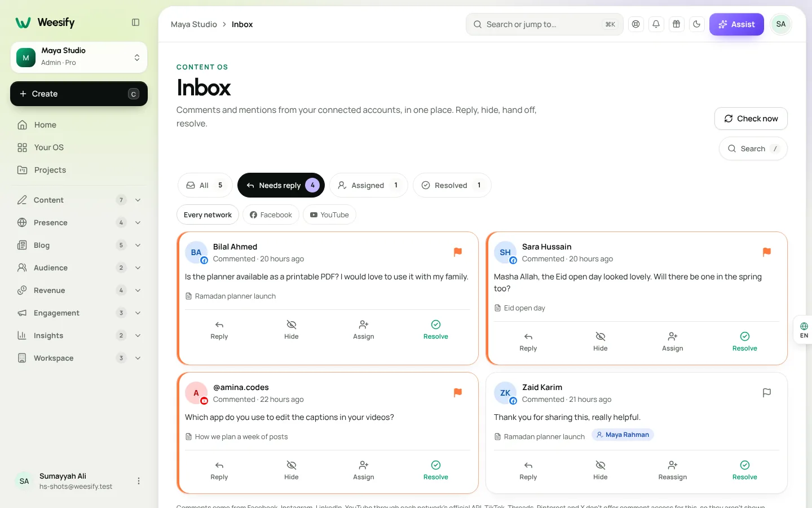
Task: Open user menu for Sumayyah Ali
Action: [139, 481]
